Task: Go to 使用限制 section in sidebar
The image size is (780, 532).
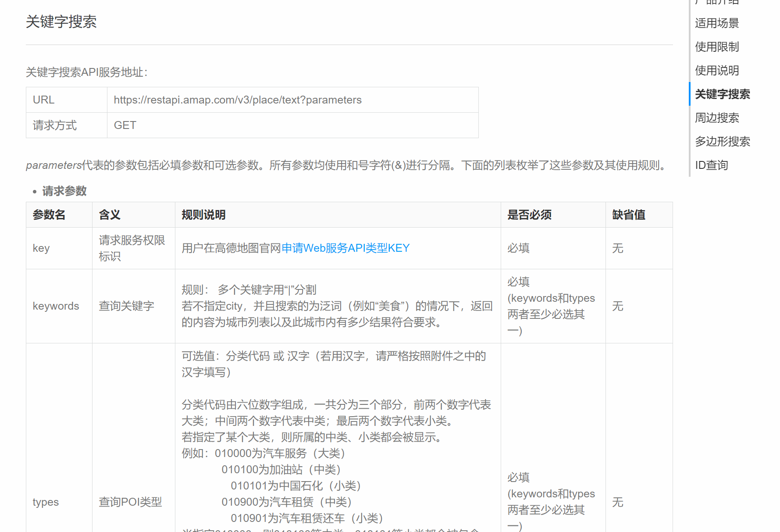Action: 717,46
